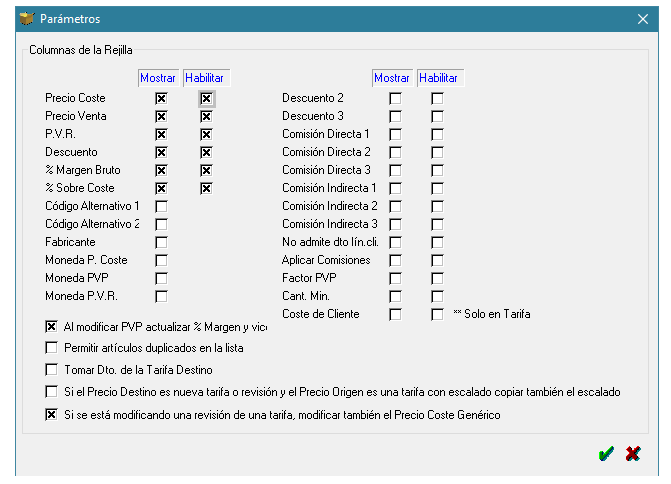Click the right-column Mostrar header
Screen dimensions: 671x484
pos(392,78)
